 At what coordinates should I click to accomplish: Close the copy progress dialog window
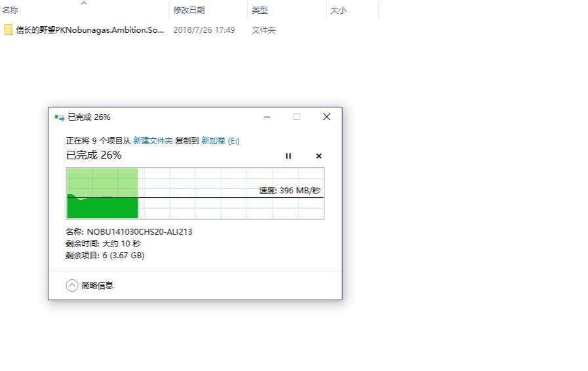pos(326,117)
